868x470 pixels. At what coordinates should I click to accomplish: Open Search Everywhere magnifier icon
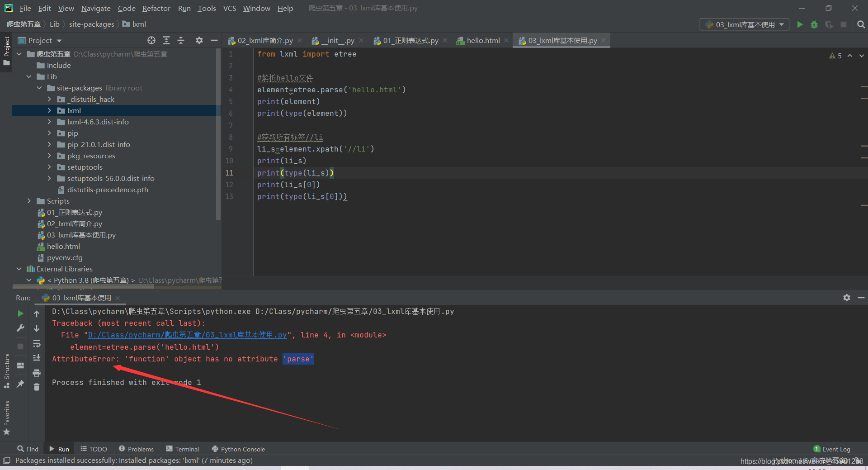point(861,24)
